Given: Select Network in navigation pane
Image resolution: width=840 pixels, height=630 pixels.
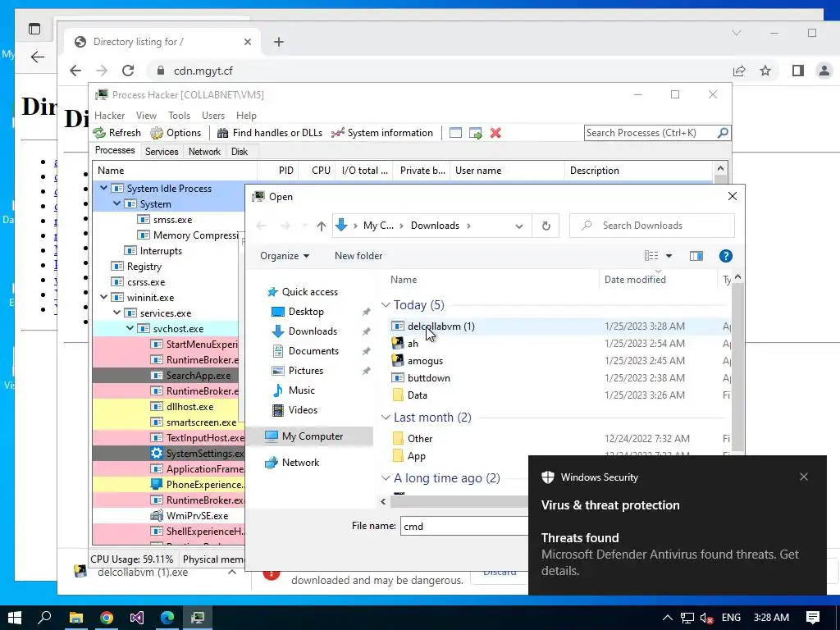Looking at the screenshot, I should [300, 463].
